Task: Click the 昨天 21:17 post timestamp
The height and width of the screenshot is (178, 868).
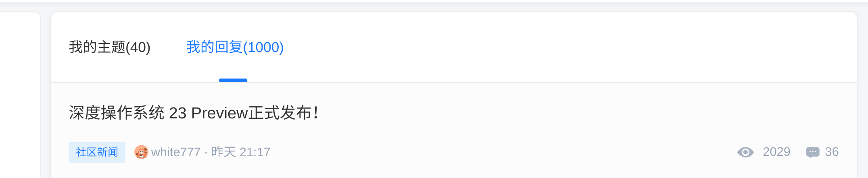Action: click(241, 152)
